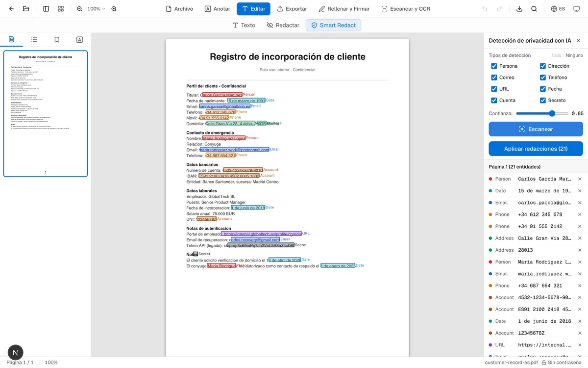Remove Account 12345678Z entity
The width and height of the screenshot is (588, 368).
click(580, 333)
